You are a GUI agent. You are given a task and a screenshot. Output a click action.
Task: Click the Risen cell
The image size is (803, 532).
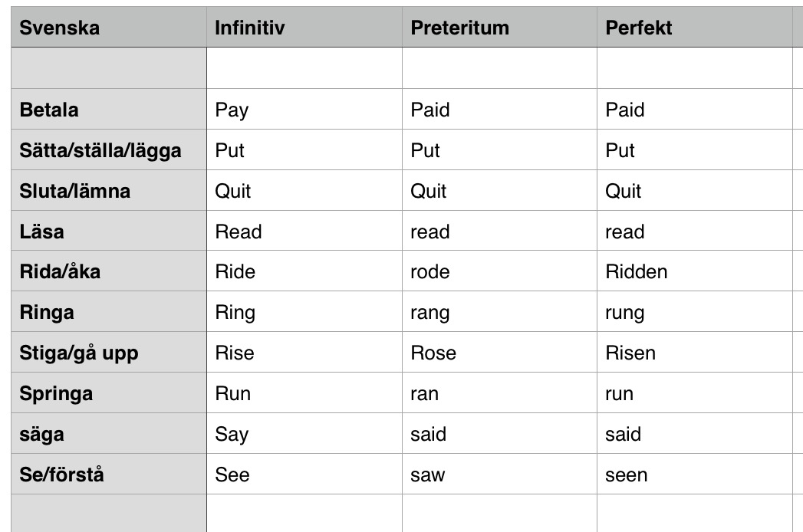694,352
